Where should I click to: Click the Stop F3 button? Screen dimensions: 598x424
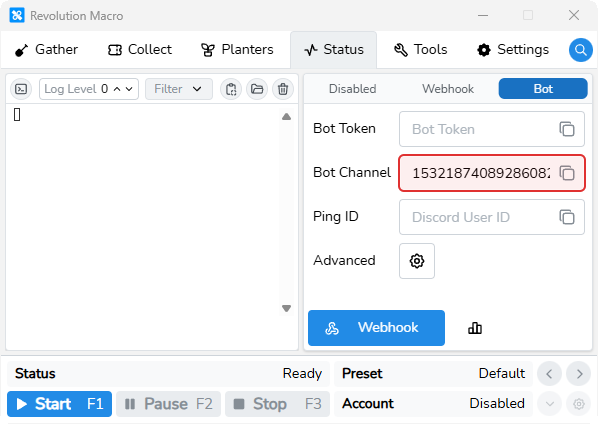pos(278,404)
